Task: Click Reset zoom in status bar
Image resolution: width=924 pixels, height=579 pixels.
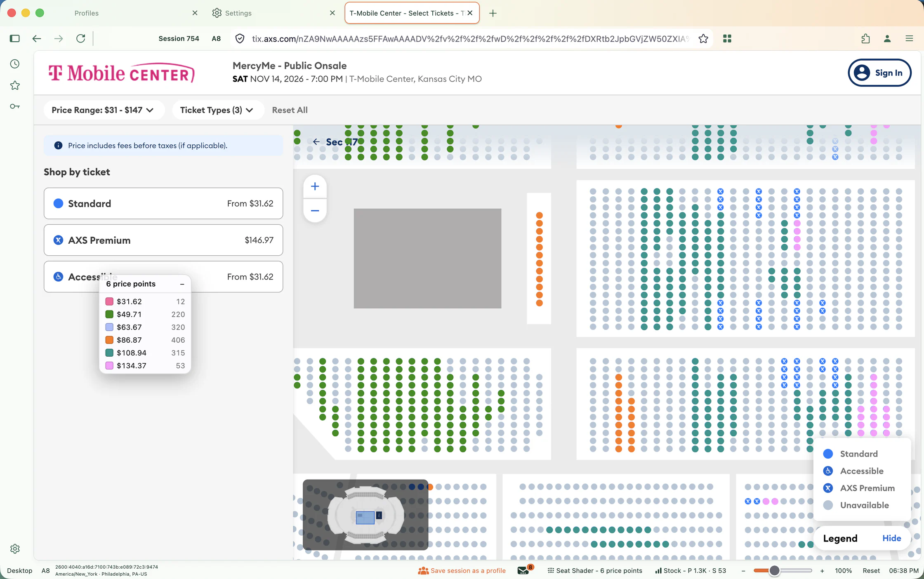Action: [x=871, y=571]
